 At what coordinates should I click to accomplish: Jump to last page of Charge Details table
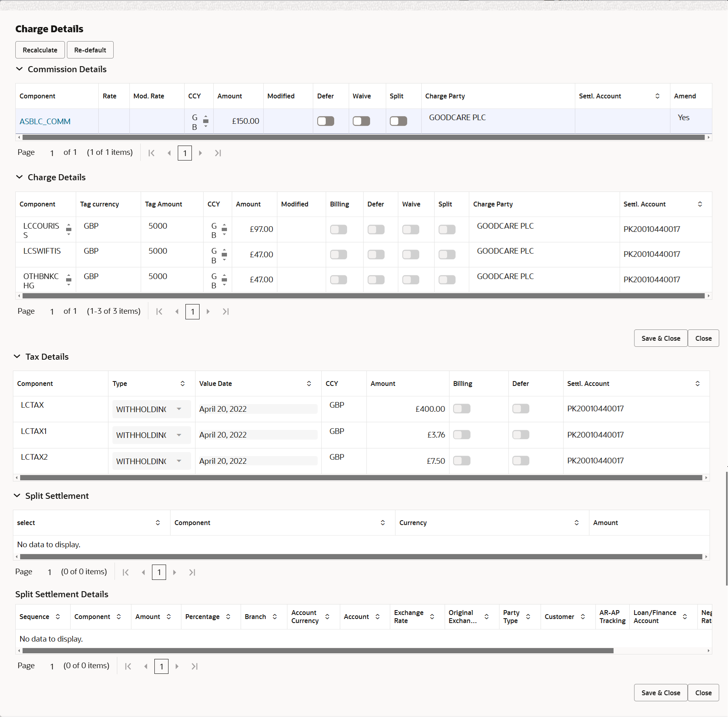(x=226, y=311)
